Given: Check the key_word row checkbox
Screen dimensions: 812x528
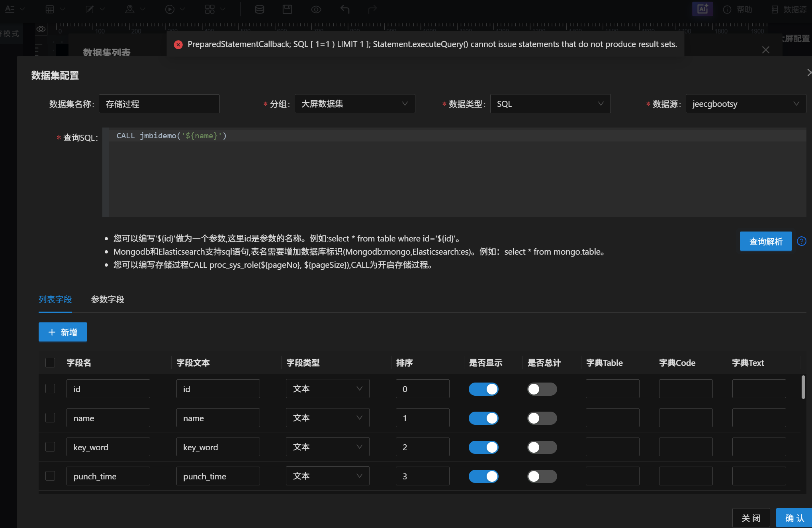Looking at the screenshot, I should click(50, 447).
